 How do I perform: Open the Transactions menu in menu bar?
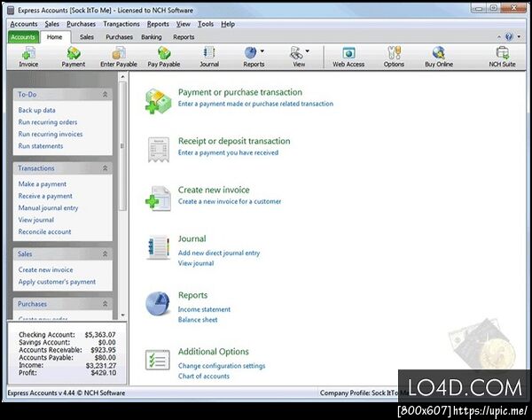[x=121, y=24]
